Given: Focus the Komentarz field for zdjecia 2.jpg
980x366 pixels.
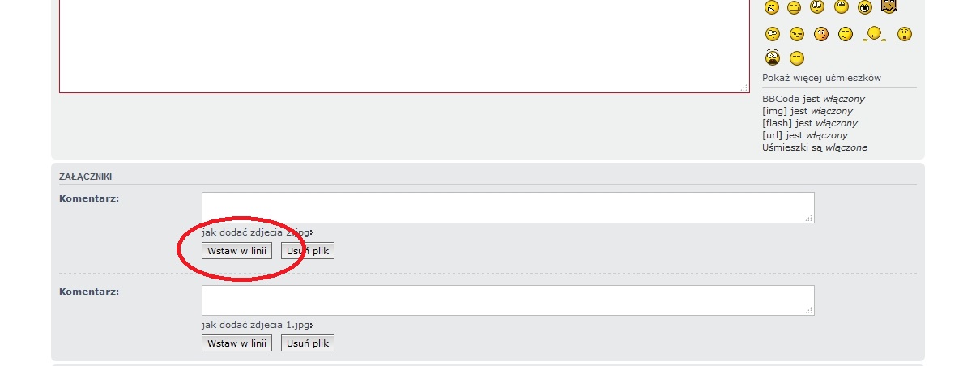Looking at the screenshot, I should click(508, 207).
